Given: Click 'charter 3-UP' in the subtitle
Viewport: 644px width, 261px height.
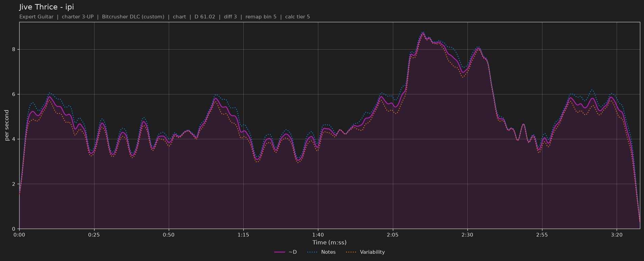Looking at the screenshot, I should coord(78,17).
